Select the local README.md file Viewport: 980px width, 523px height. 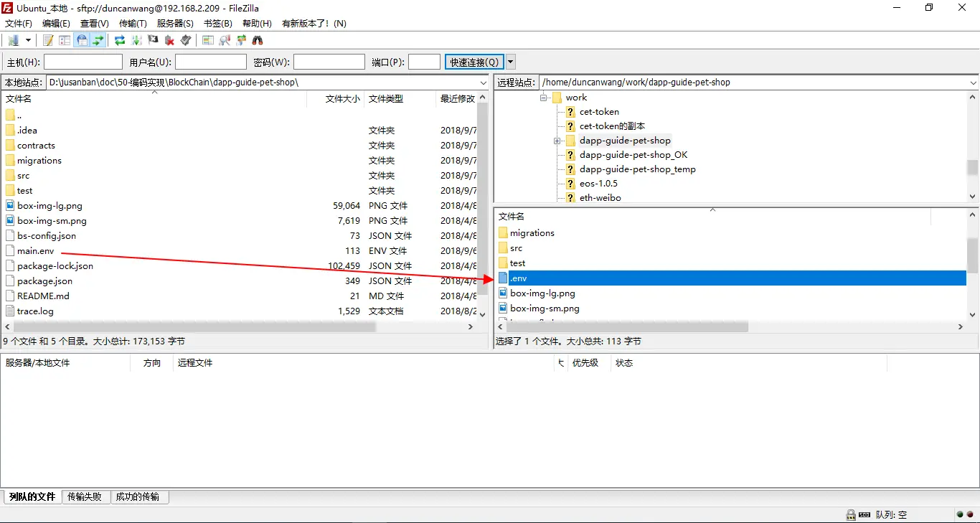point(43,296)
